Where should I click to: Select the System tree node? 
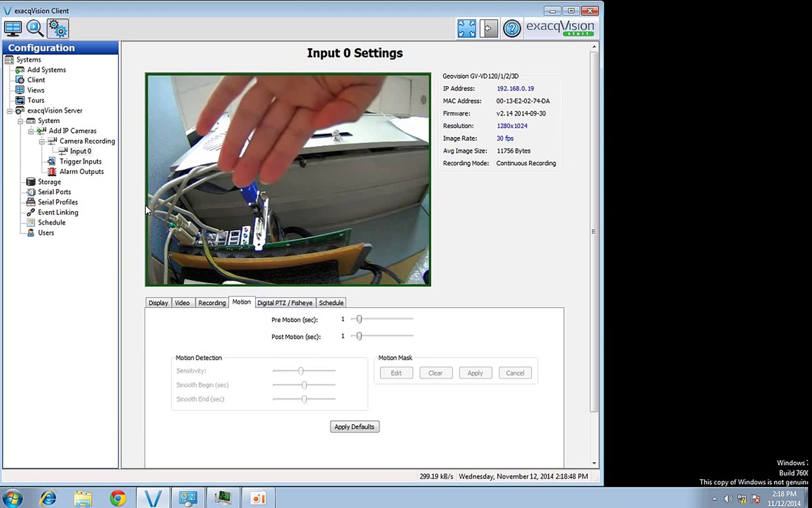[x=49, y=121]
